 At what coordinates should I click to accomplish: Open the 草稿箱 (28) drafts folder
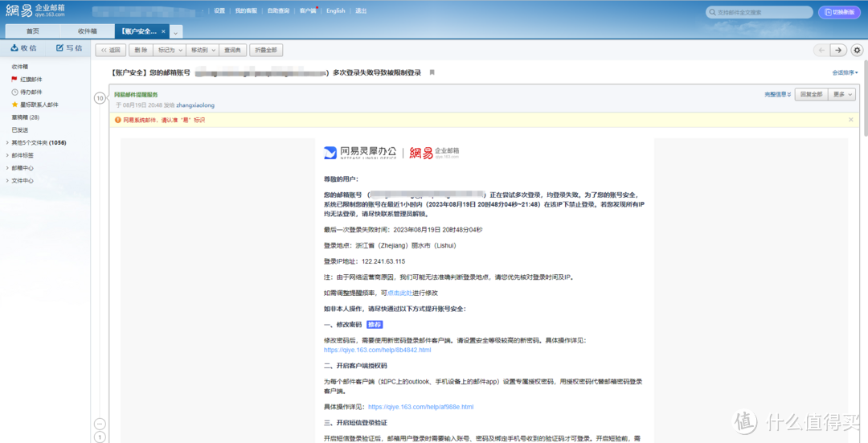pyautogui.click(x=26, y=117)
